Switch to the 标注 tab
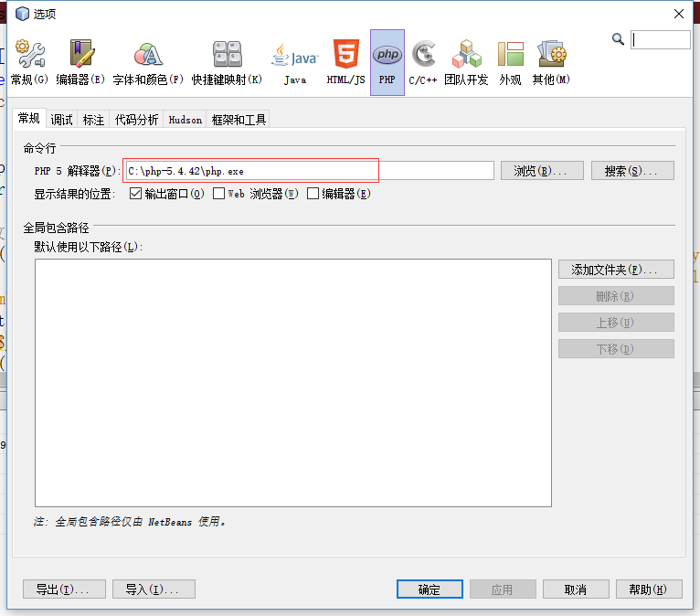Screen dimensions: 700x616 [x=94, y=120]
